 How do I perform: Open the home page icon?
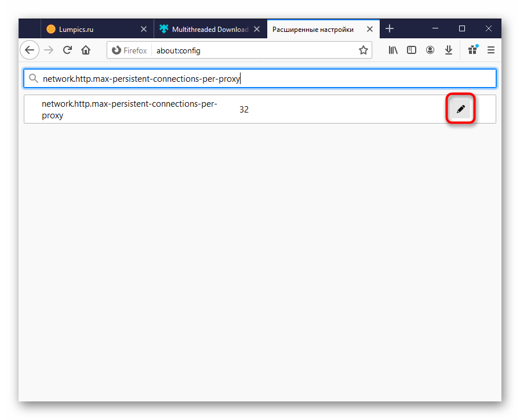point(86,50)
